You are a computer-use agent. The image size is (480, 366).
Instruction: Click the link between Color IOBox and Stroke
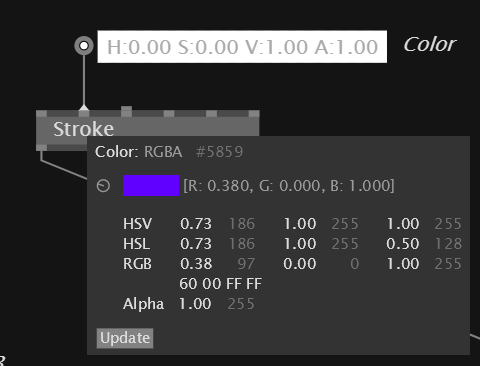pyautogui.click(x=84, y=80)
